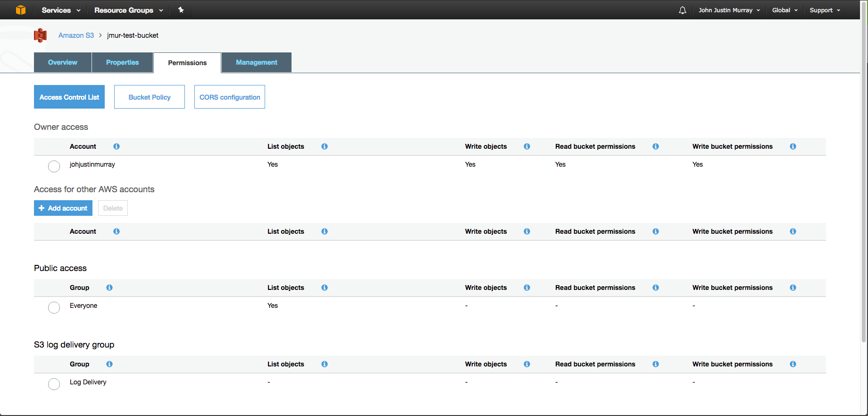
Task: Click info icon beside Group under Public access
Action: (x=109, y=288)
